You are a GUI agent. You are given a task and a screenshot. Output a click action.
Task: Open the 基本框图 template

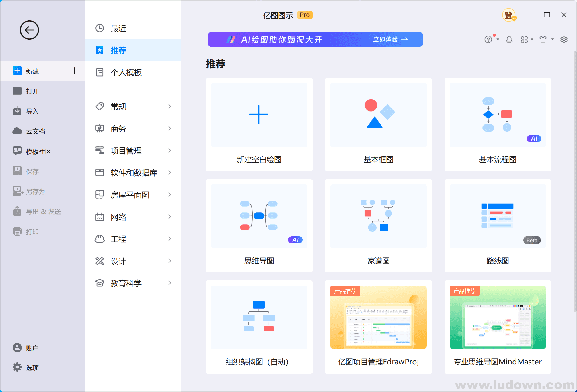click(378, 124)
